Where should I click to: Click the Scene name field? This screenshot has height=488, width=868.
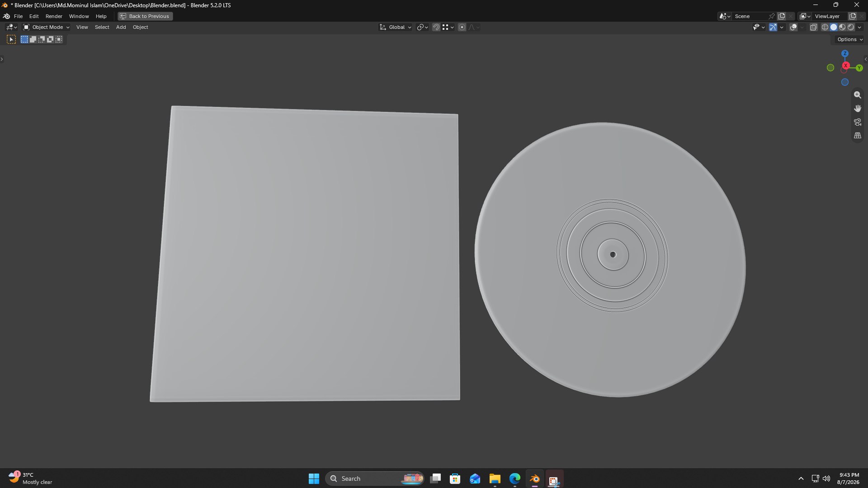pos(750,16)
